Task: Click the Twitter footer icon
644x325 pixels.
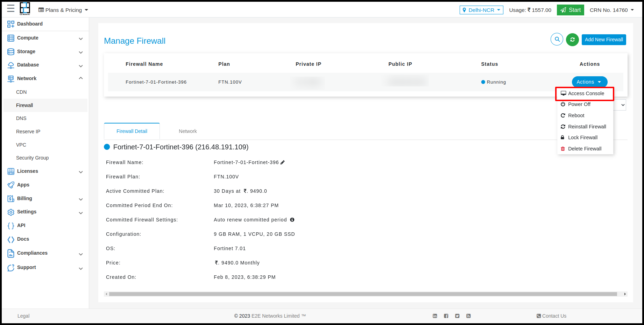Action: [x=457, y=316]
